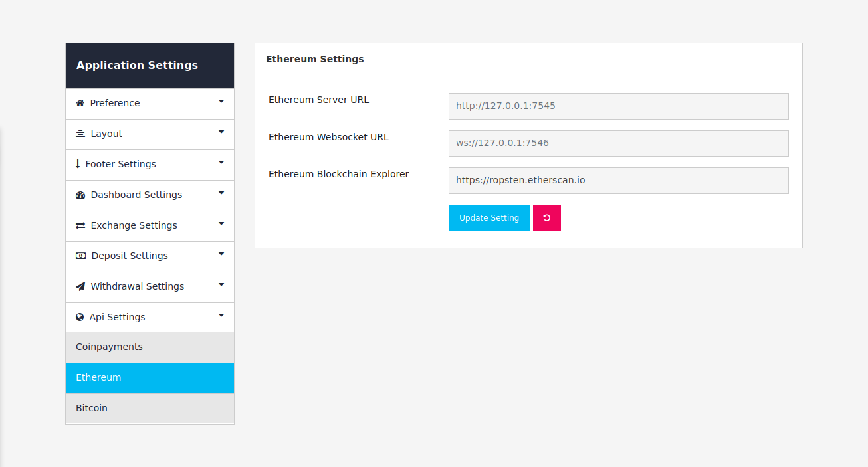Open the Api Settings menu item

[x=150, y=318]
